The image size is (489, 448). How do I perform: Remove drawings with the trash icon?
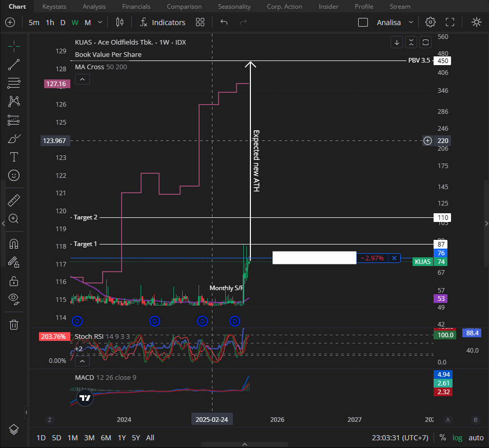pyautogui.click(x=14, y=324)
